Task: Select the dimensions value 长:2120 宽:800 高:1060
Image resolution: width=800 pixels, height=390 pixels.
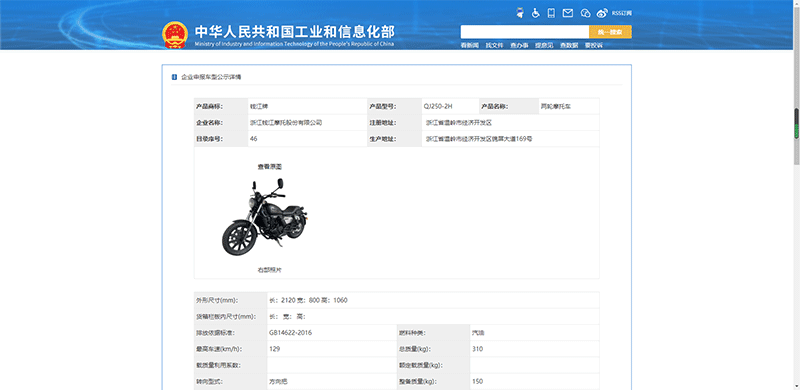Action: tap(308, 300)
